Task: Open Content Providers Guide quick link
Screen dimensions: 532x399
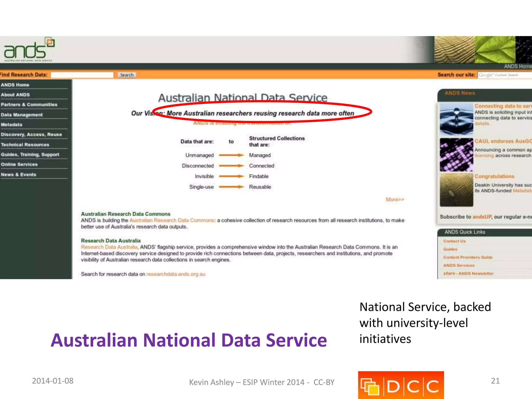Action: 468,257
